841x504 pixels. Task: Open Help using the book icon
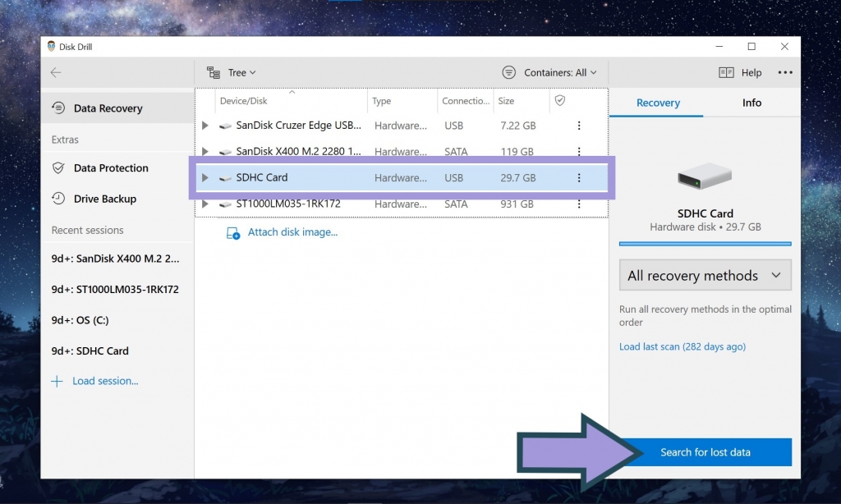click(726, 72)
